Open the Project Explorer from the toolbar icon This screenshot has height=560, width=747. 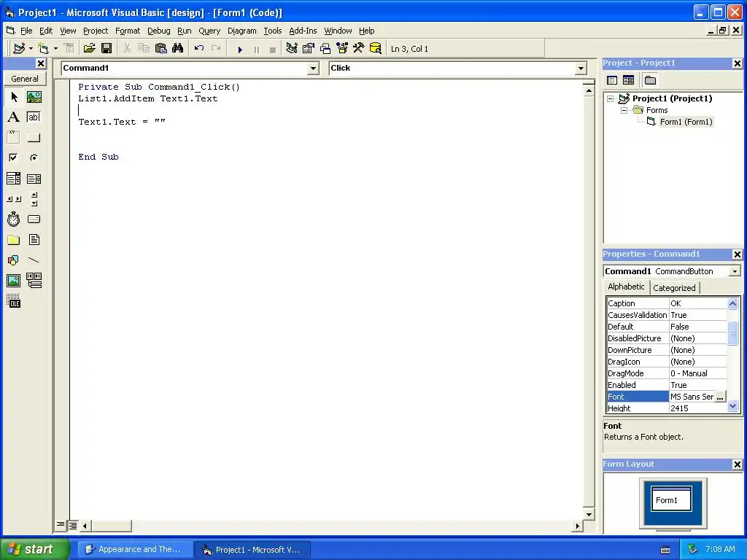point(292,49)
